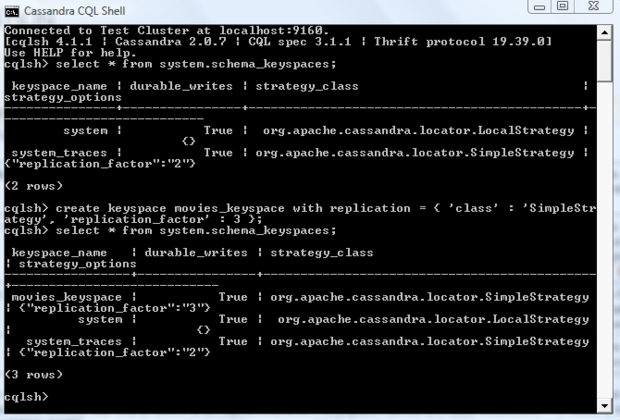Click 'movies_keyspace' in the result table
620x420 pixels.
66,297
